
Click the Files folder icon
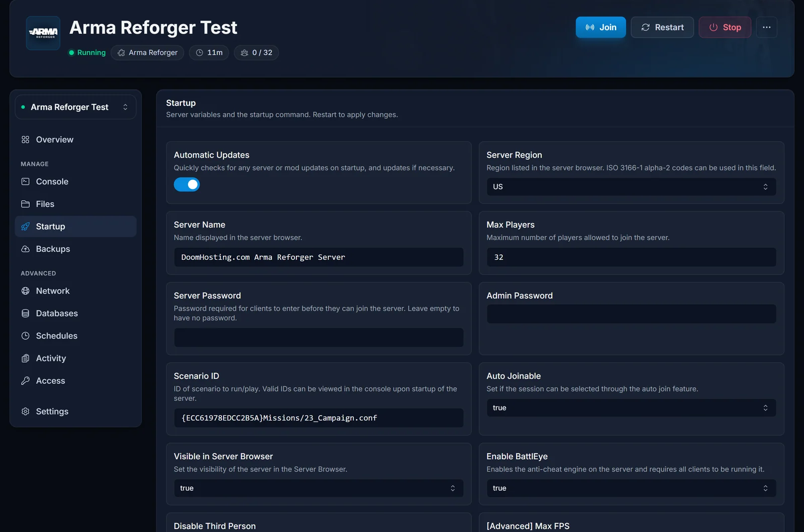point(26,204)
